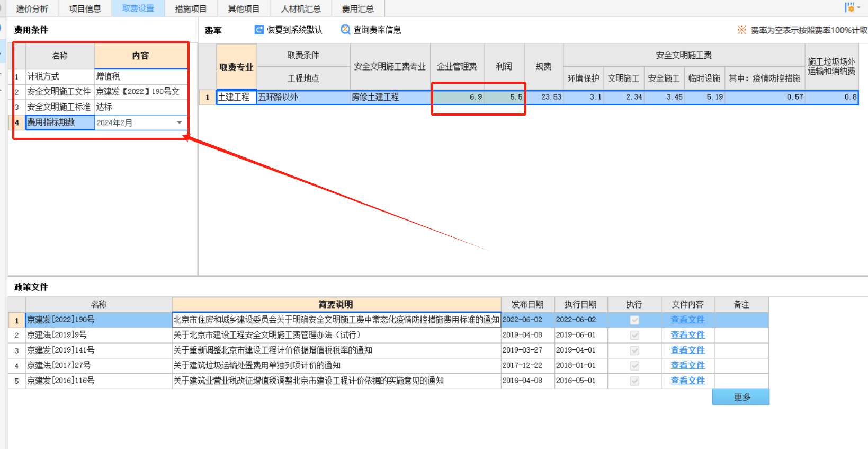Select policy row 京建发[2022]190号 name

(99, 320)
